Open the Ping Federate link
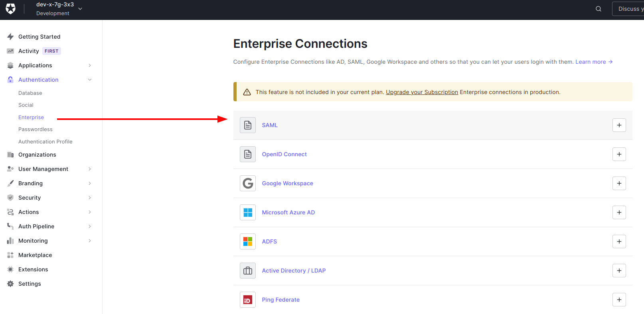Screen dimensions: 644x314 click(x=281, y=300)
